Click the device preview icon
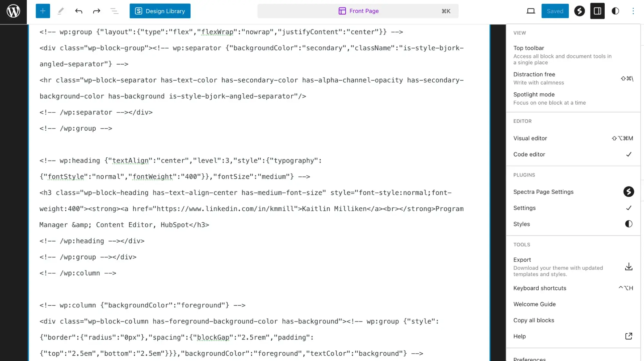Viewport: 644px width, 361px height. [x=530, y=11]
